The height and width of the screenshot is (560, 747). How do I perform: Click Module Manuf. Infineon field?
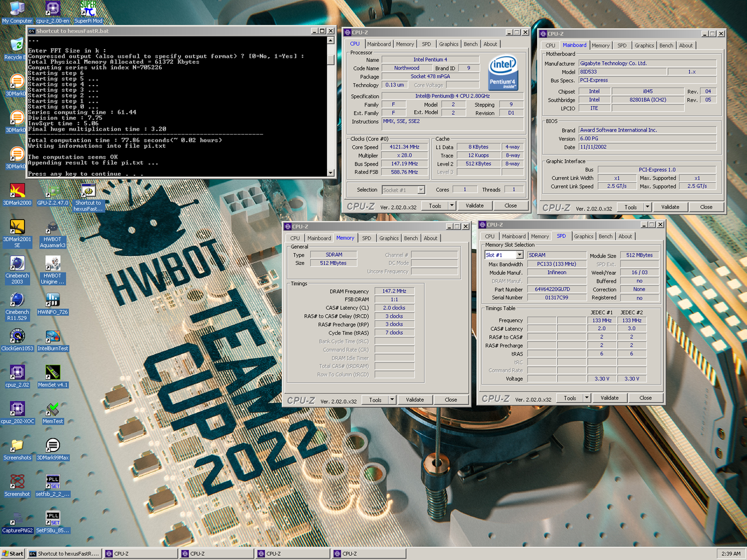click(x=557, y=273)
